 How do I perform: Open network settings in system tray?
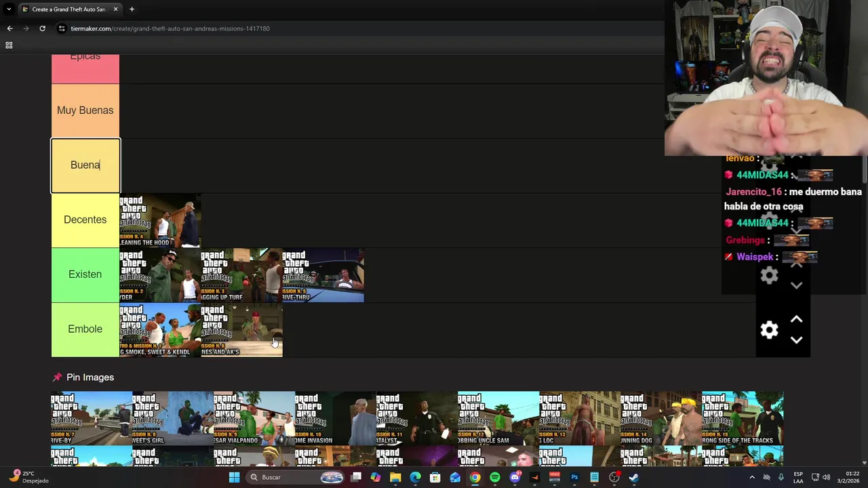click(815, 477)
